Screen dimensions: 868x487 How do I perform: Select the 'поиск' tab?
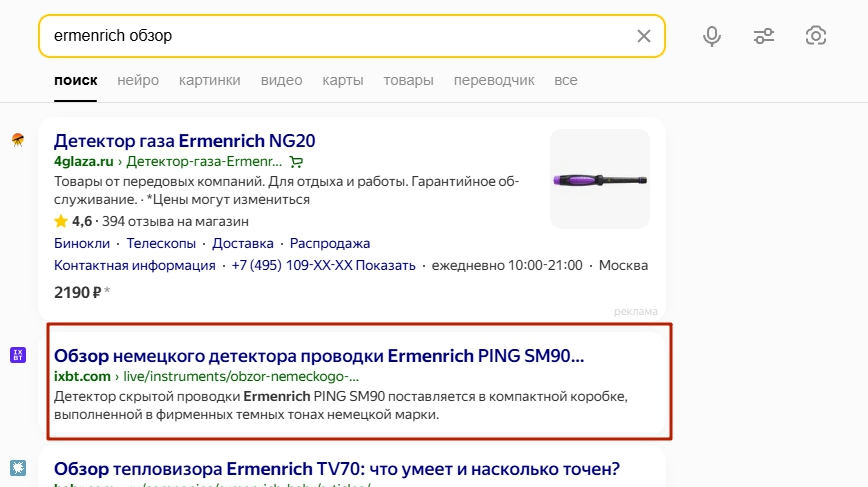tap(76, 80)
